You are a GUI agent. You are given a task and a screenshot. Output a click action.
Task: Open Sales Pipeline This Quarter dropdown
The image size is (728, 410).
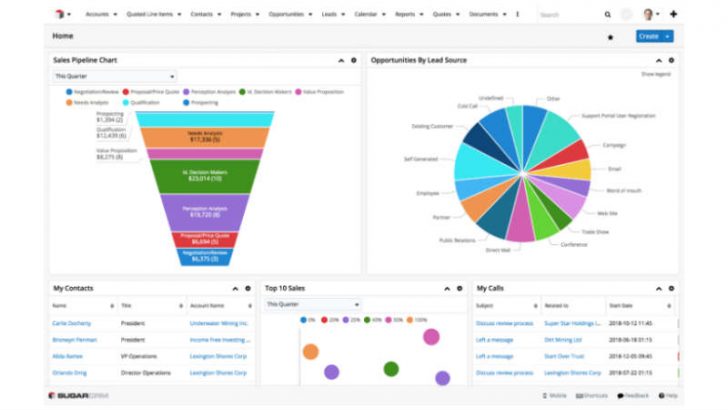coord(114,76)
